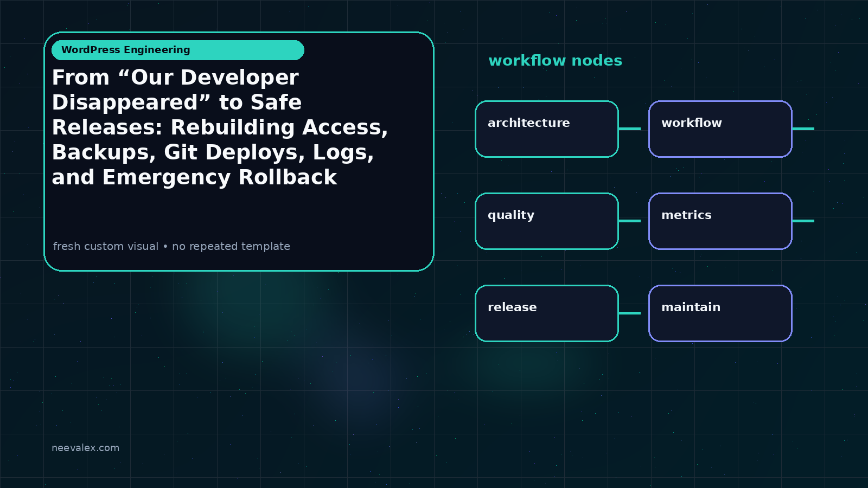This screenshot has width=868, height=488.
Task: Choose the release node
Action: click(547, 313)
